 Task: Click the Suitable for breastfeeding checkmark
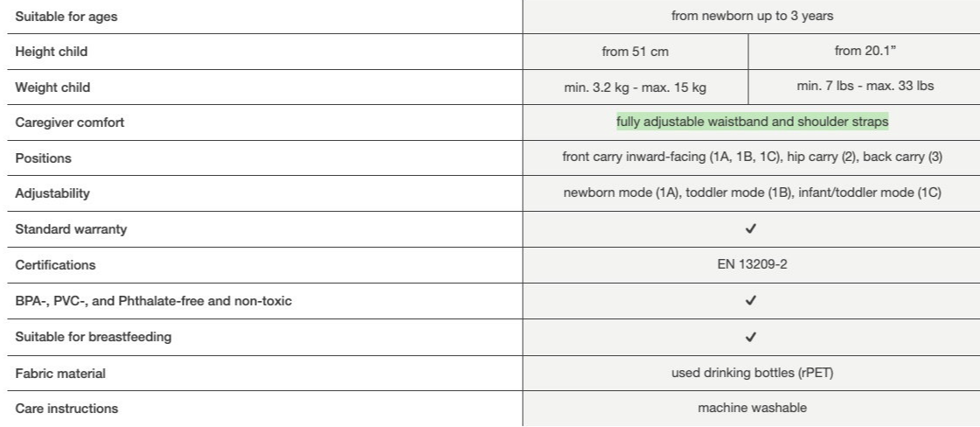click(751, 337)
